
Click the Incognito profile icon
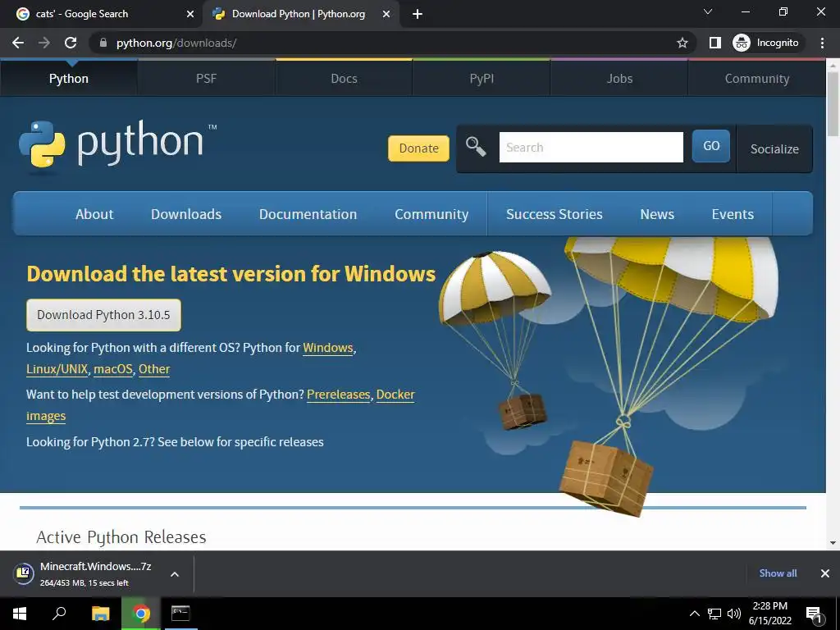click(x=742, y=43)
